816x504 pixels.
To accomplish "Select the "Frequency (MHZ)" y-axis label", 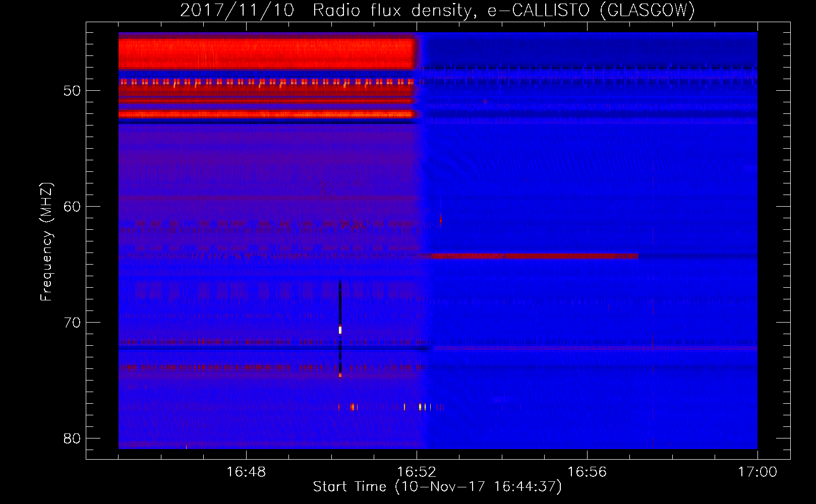I will [x=46, y=242].
